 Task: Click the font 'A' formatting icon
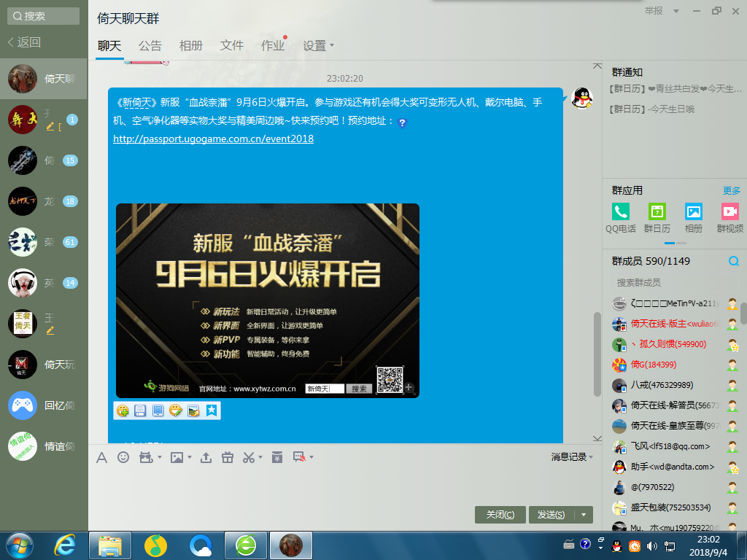(x=102, y=457)
